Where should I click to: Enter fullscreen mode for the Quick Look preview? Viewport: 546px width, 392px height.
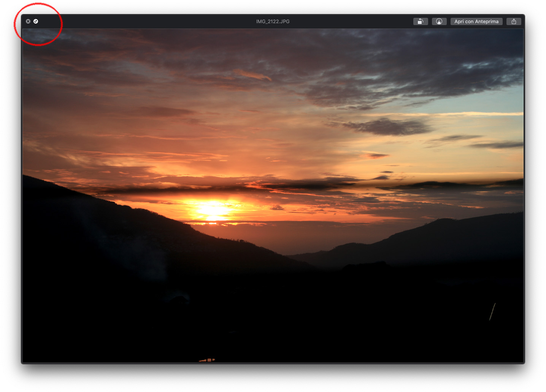click(36, 21)
